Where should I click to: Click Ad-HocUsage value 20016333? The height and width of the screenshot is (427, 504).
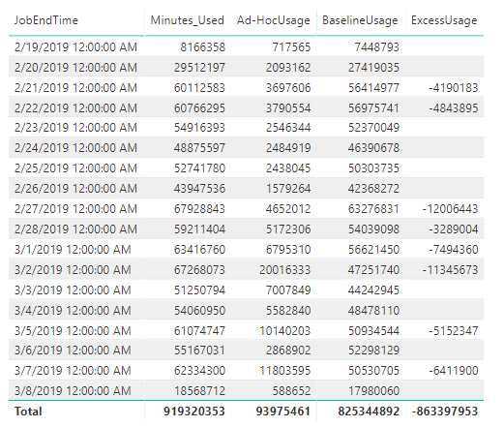(285, 270)
